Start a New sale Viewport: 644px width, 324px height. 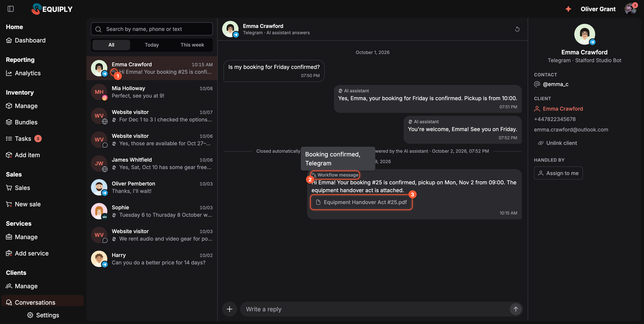(23, 204)
